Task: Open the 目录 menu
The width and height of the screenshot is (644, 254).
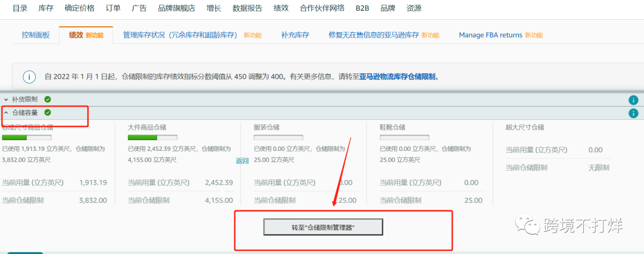Action: [20, 8]
